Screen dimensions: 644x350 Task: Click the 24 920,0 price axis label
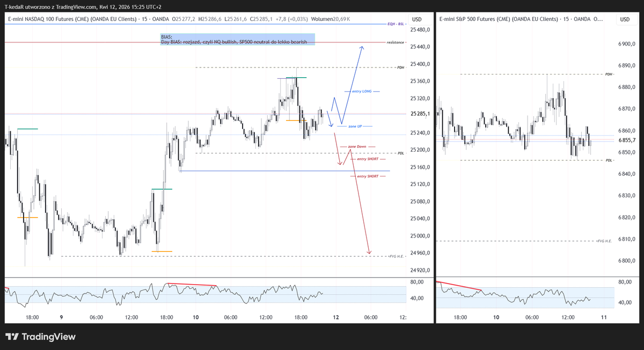coord(421,270)
